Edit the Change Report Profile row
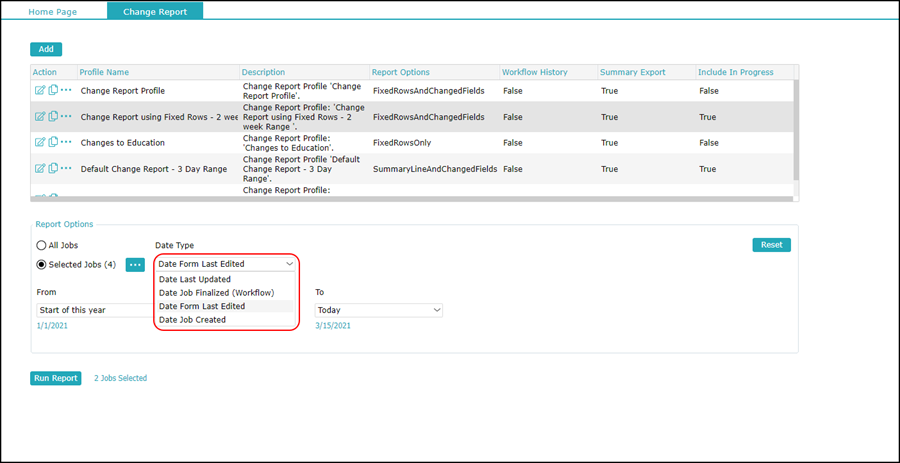Image resolution: width=900 pixels, height=463 pixels. tap(40, 90)
